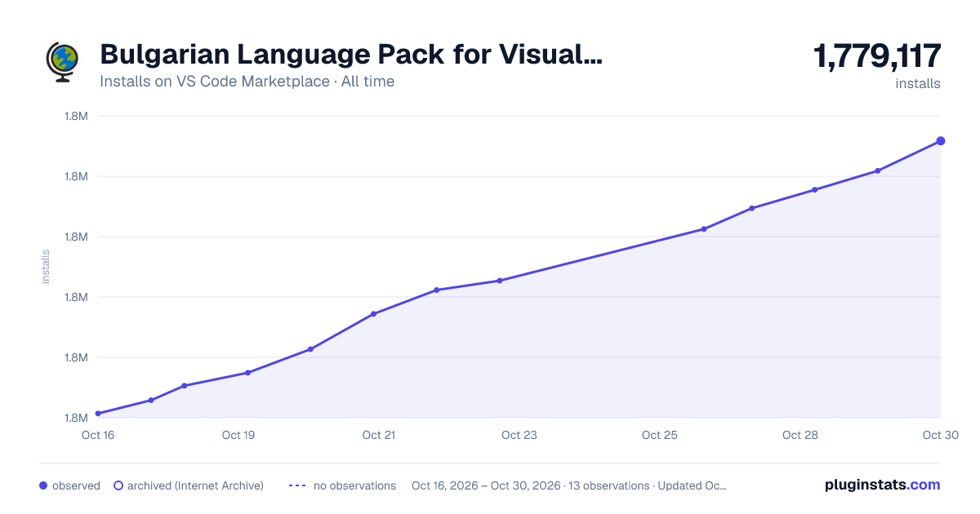Click the "Oct 30" x-axis label
The image size is (980, 514).
pos(940,435)
